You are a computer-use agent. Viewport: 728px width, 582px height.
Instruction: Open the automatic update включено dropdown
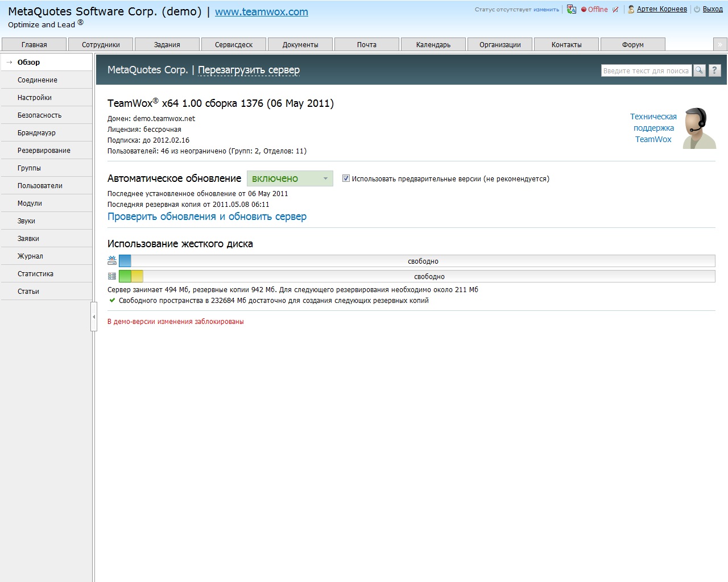290,178
